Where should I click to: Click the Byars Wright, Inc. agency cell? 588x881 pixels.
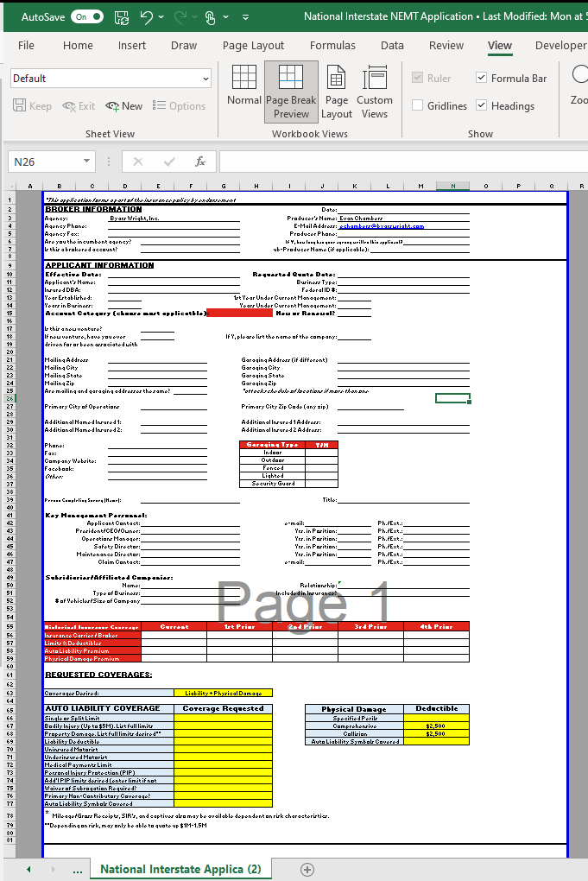[x=135, y=218]
